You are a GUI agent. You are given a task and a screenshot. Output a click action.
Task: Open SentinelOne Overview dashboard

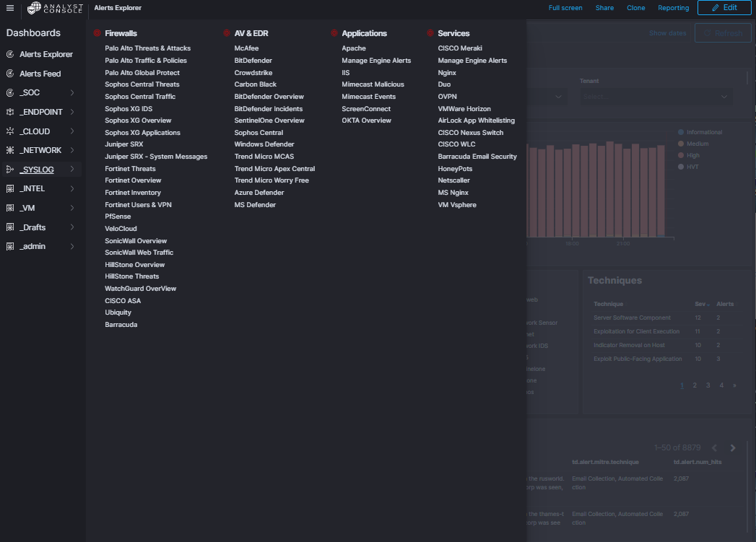point(269,121)
